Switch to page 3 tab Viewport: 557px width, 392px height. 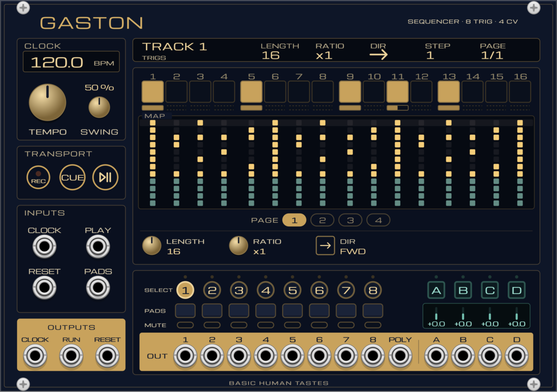[x=350, y=220]
